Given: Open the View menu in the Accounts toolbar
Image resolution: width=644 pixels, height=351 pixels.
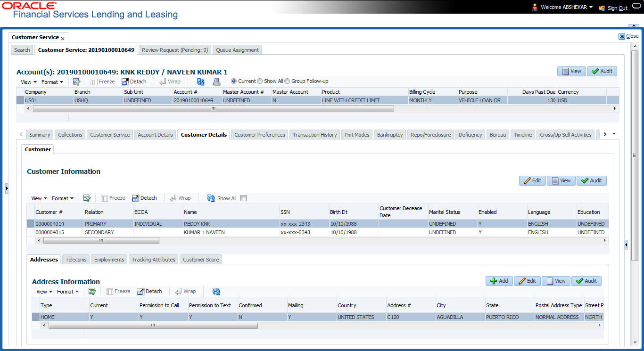Looking at the screenshot, I should click(x=28, y=82).
